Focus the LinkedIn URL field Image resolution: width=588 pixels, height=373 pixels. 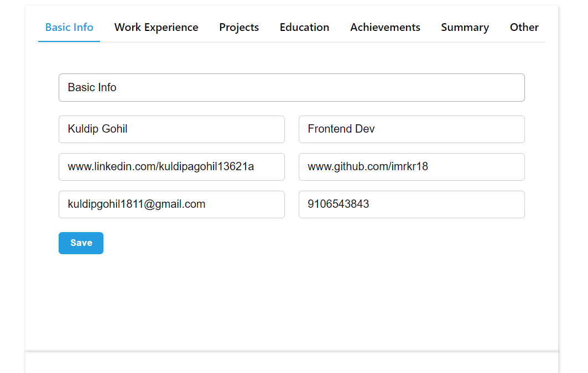tap(171, 167)
